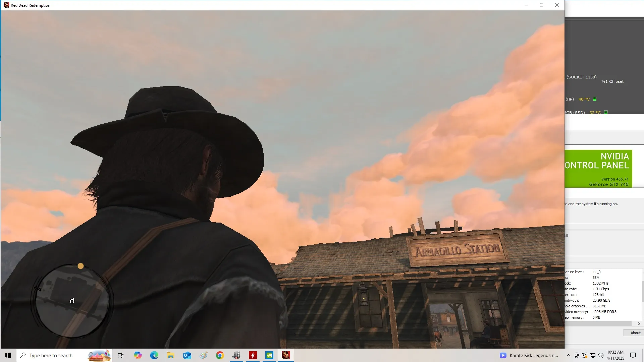Open Microsoft Edge from the taskbar
This screenshot has width=644, height=362.
(154, 355)
